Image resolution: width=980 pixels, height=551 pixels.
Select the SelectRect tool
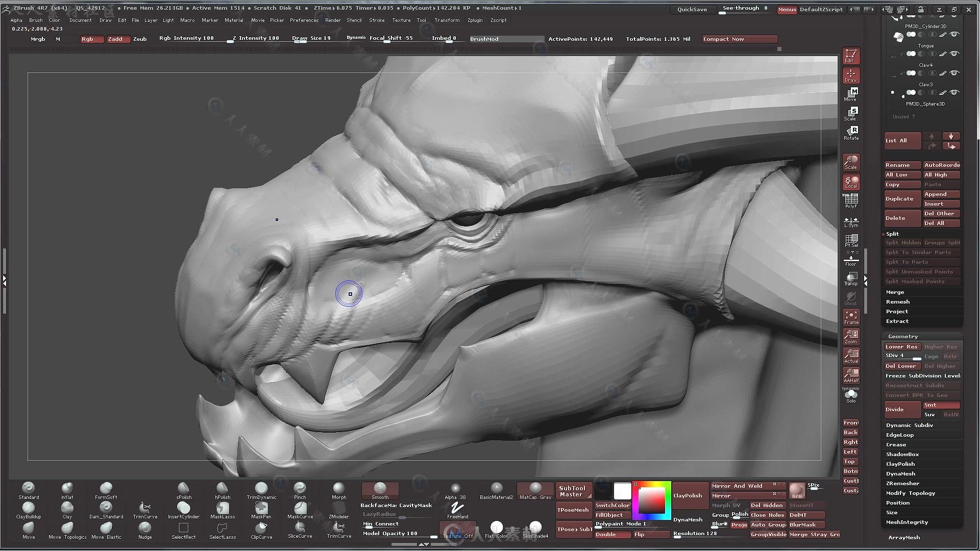184,530
